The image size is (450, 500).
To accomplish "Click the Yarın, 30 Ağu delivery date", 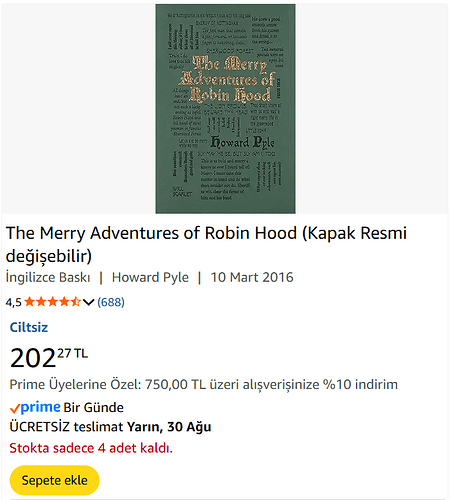I will (169, 427).
